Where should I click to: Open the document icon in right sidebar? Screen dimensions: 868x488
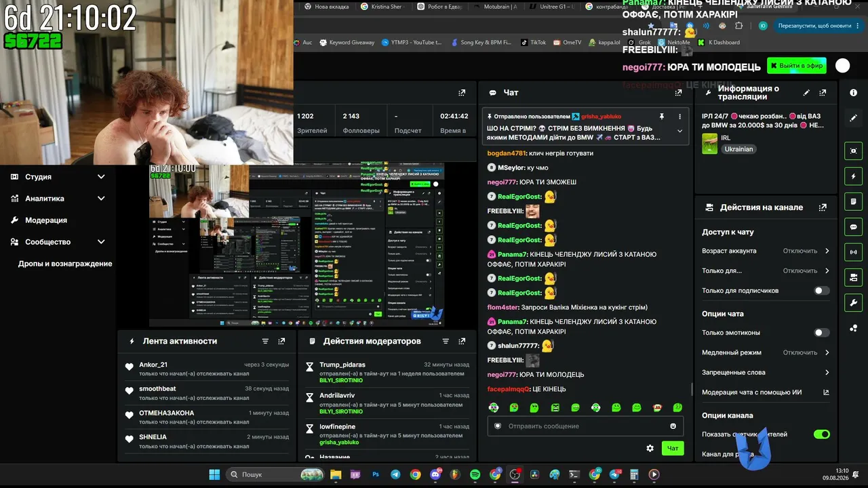click(x=853, y=202)
